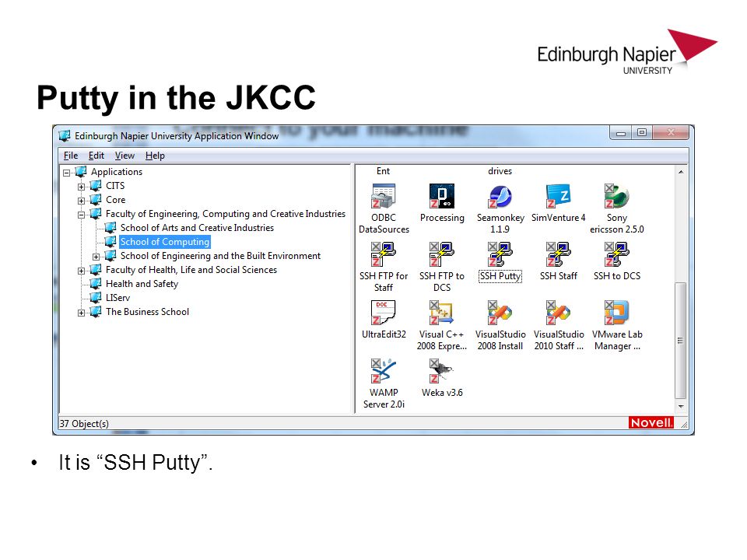The height and width of the screenshot is (560, 747).
Task: Click the partially visible 'drives' label
Action: [x=500, y=171]
